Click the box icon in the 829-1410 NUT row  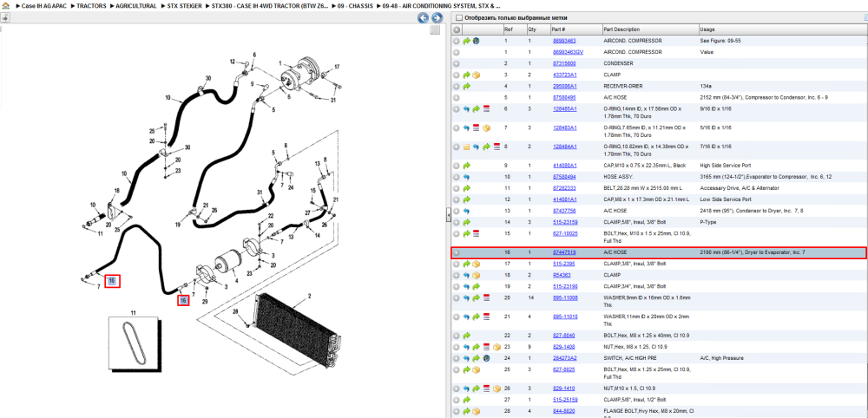(x=496, y=389)
